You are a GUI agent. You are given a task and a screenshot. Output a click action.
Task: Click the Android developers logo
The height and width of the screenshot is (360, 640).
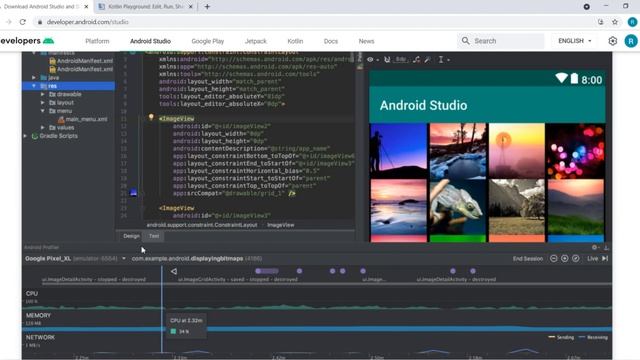(27, 41)
